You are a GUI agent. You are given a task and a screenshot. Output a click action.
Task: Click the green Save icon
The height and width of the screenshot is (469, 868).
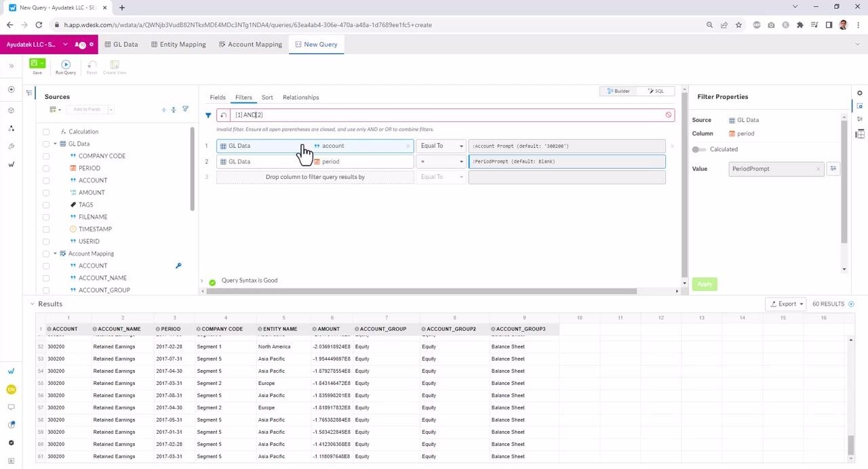pyautogui.click(x=35, y=63)
